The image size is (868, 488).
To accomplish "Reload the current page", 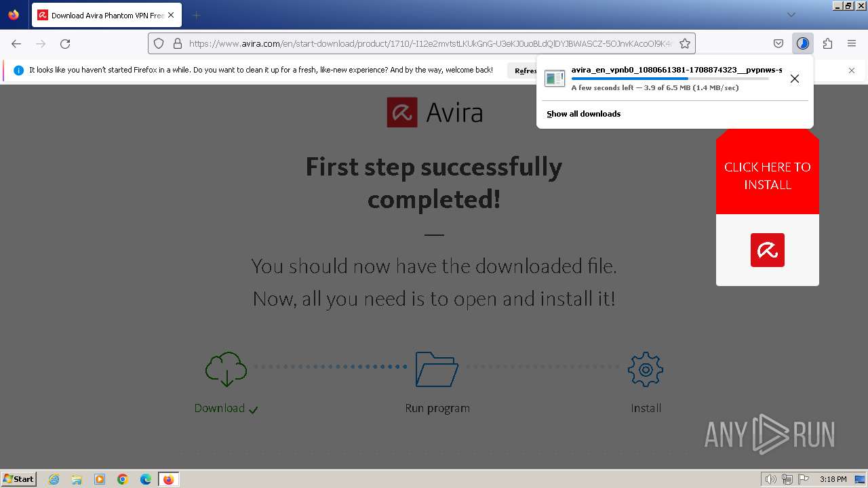I will [65, 43].
